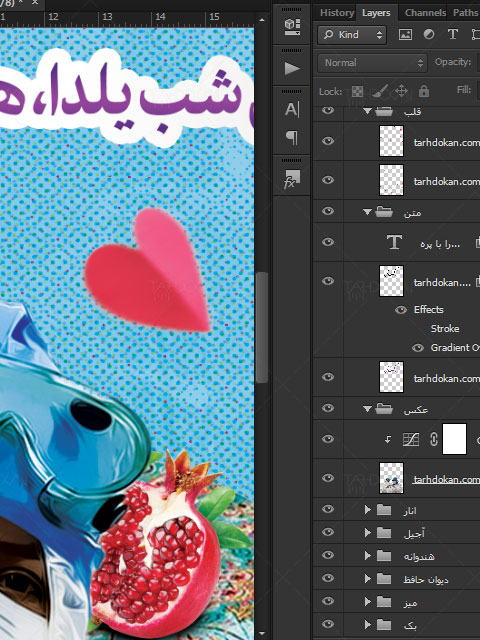Lock all padlock icon
This screenshot has width=480, height=640.
coord(424,91)
